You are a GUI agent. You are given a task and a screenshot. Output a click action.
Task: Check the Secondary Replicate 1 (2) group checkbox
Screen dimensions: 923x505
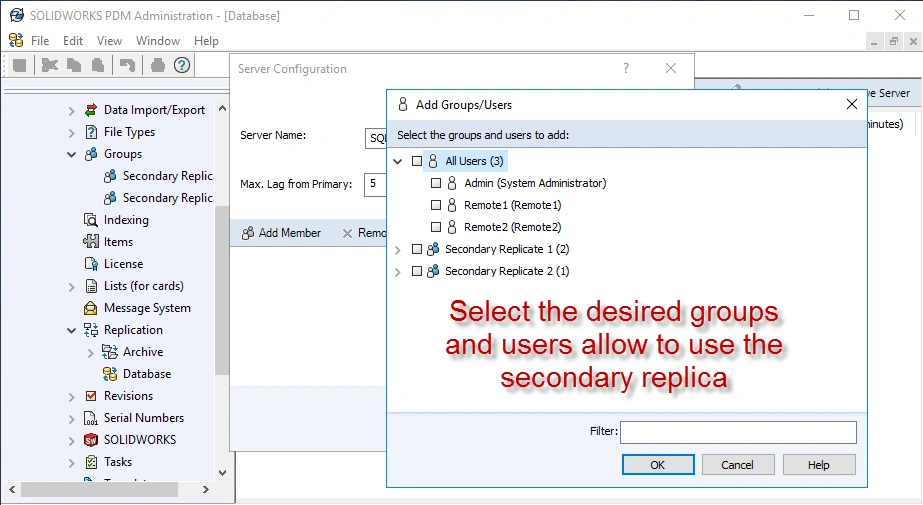(x=417, y=249)
